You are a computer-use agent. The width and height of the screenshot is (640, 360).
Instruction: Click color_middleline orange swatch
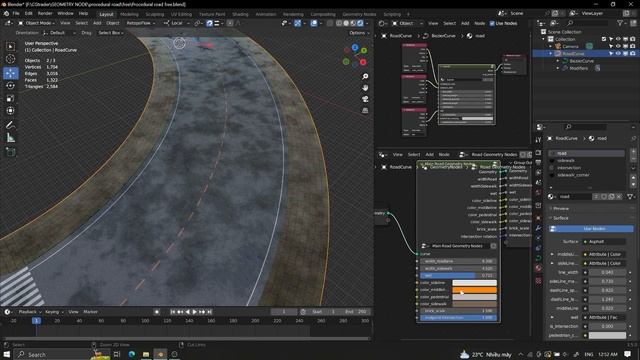(474, 290)
